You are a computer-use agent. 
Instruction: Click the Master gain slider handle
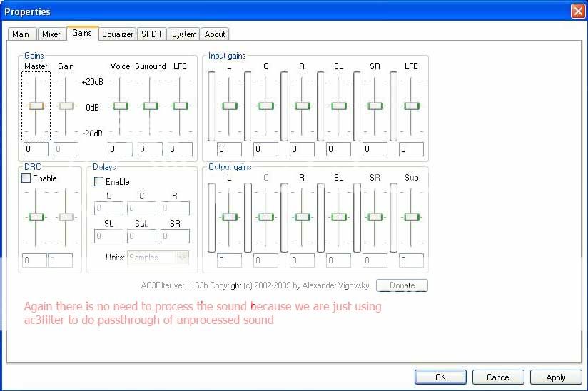(36, 106)
